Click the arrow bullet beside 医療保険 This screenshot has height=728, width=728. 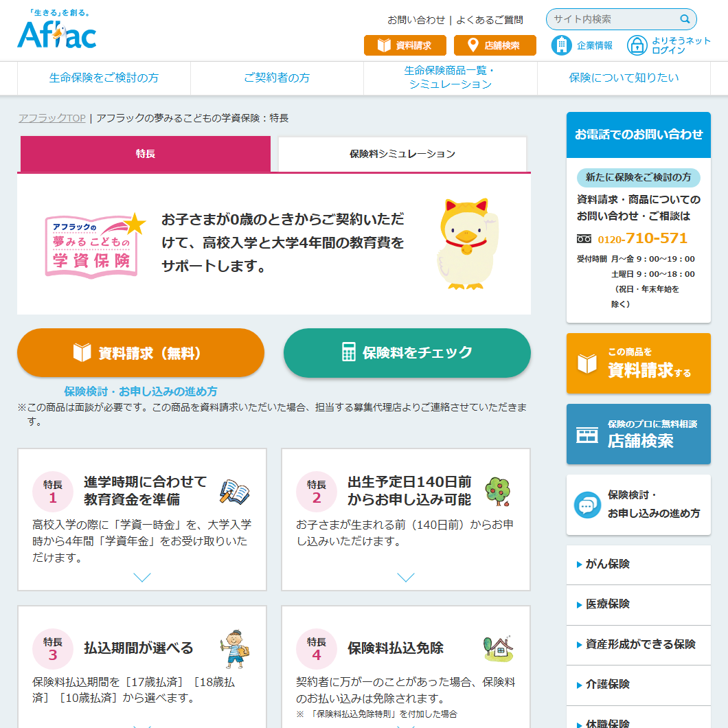pos(579,604)
